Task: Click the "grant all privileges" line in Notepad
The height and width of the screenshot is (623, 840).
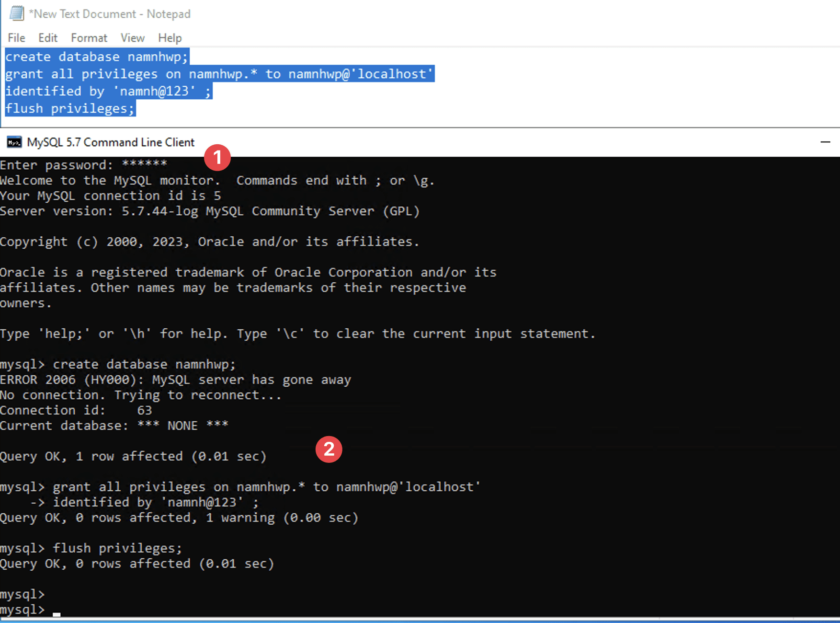Action: point(219,74)
